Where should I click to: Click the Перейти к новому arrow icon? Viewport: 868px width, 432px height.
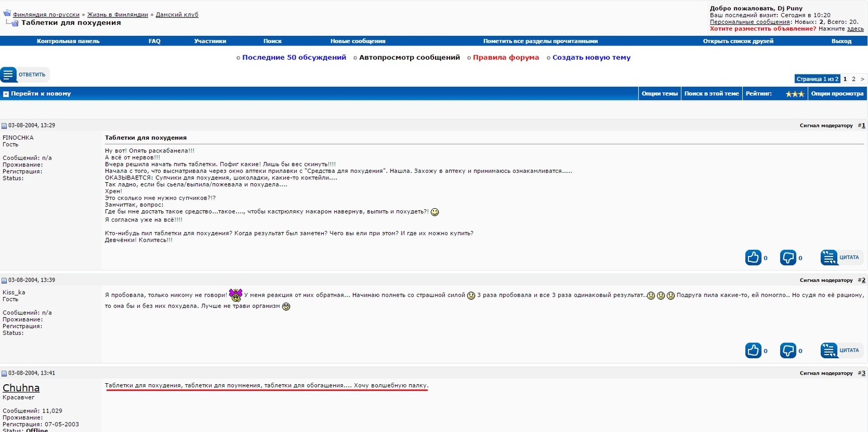tap(6, 94)
